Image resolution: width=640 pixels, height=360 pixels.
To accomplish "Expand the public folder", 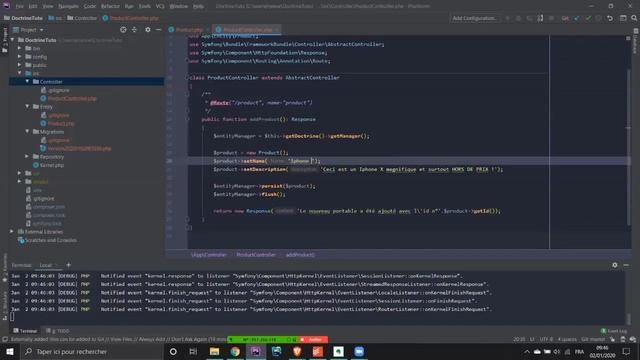I will (20, 65).
